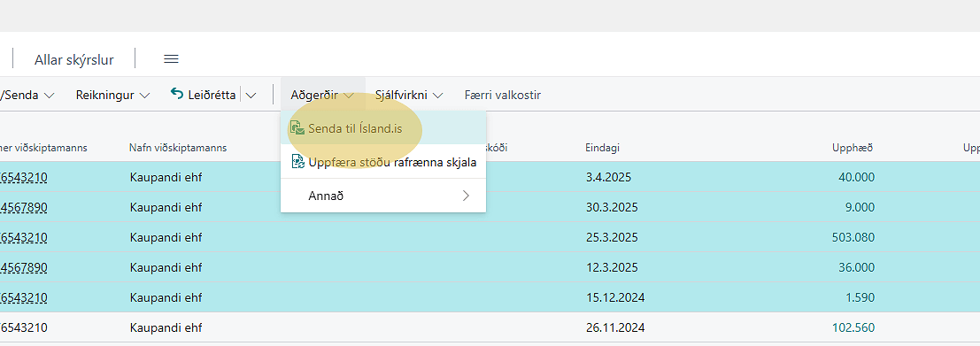Screen dimensions: 980x346
Task: Click the amount 40.000
Action: pos(856,177)
